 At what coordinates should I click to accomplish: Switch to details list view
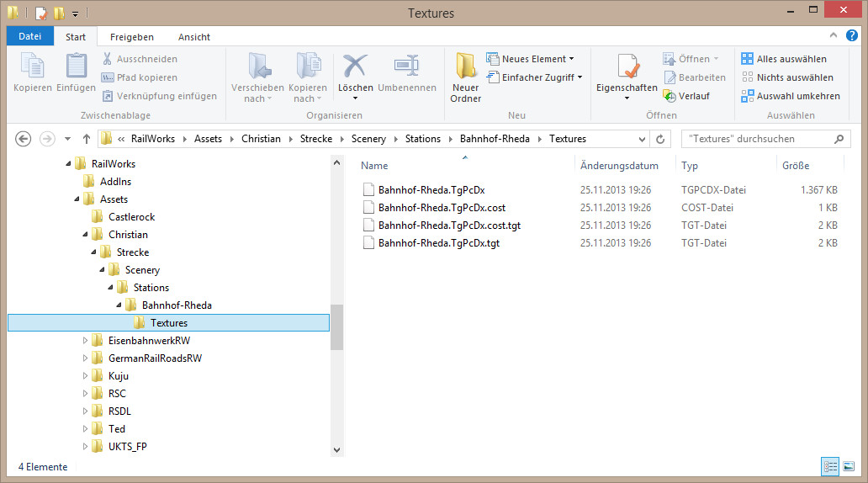click(x=830, y=466)
